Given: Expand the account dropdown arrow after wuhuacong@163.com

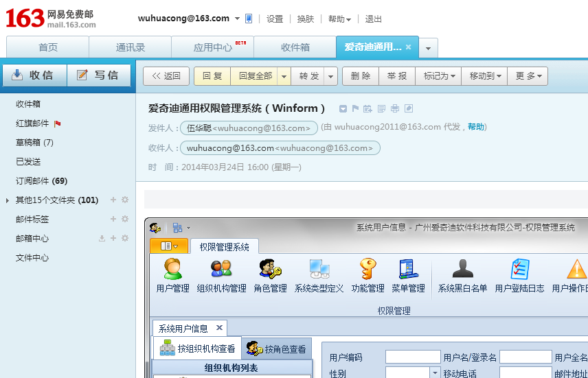Looking at the screenshot, I should tap(237, 19).
